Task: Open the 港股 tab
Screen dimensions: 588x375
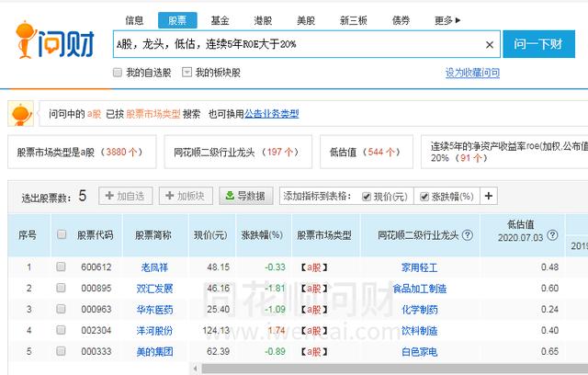Action: pos(263,20)
